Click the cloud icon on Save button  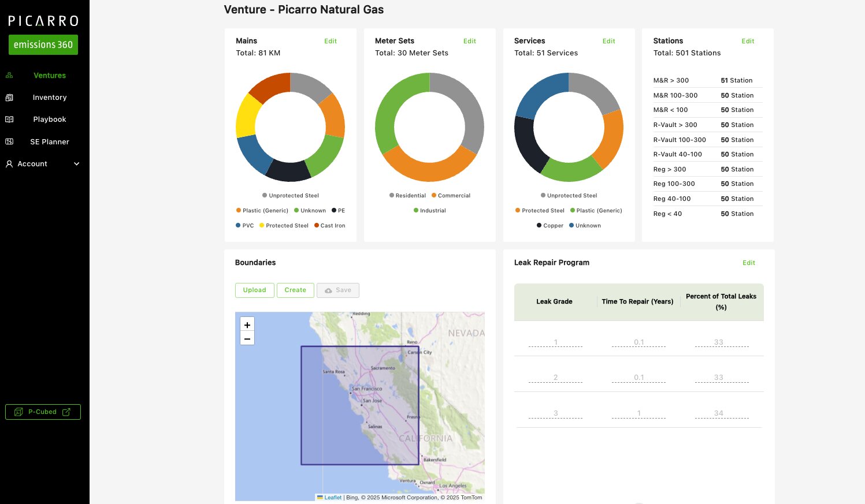click(328, 290)
